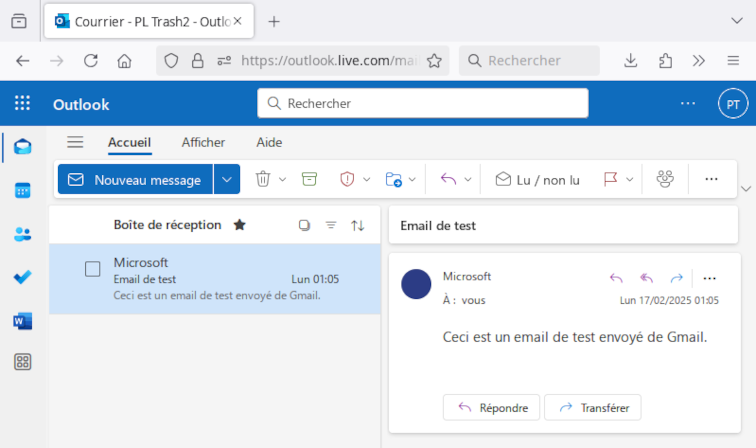Show more Firefox tools overflow chevrons

click(699, 61)
